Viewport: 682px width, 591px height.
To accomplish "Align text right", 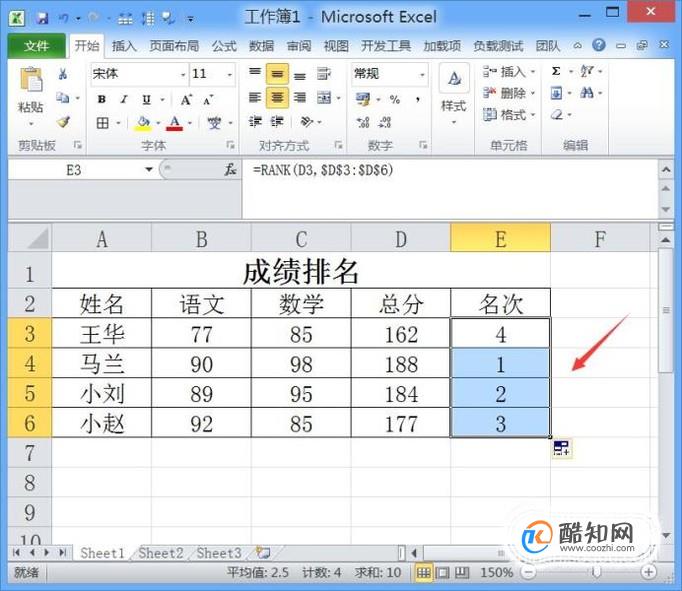I will coord(299,97).
